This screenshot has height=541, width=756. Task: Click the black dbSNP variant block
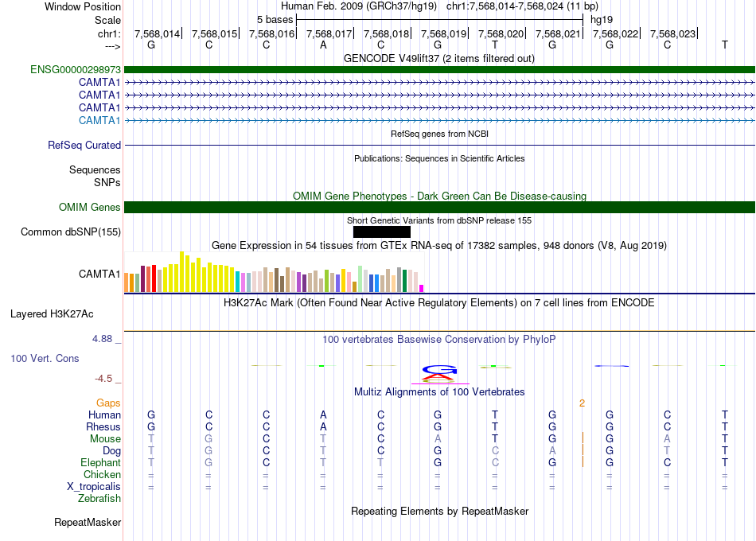(382, 232)
